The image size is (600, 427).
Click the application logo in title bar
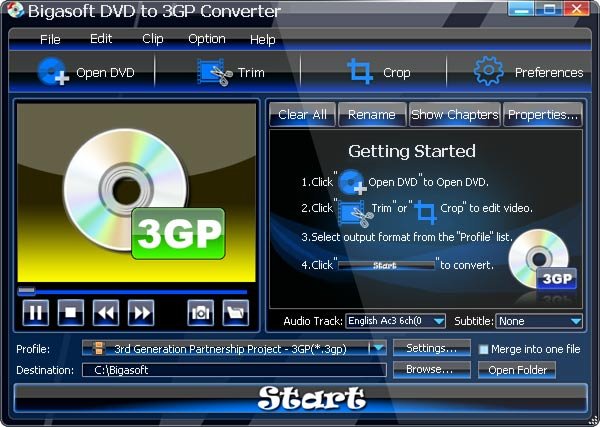(15, 10)
